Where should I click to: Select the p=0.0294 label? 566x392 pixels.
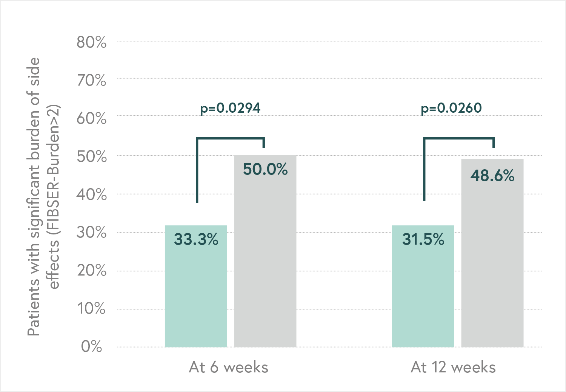(x=230, y=109)
